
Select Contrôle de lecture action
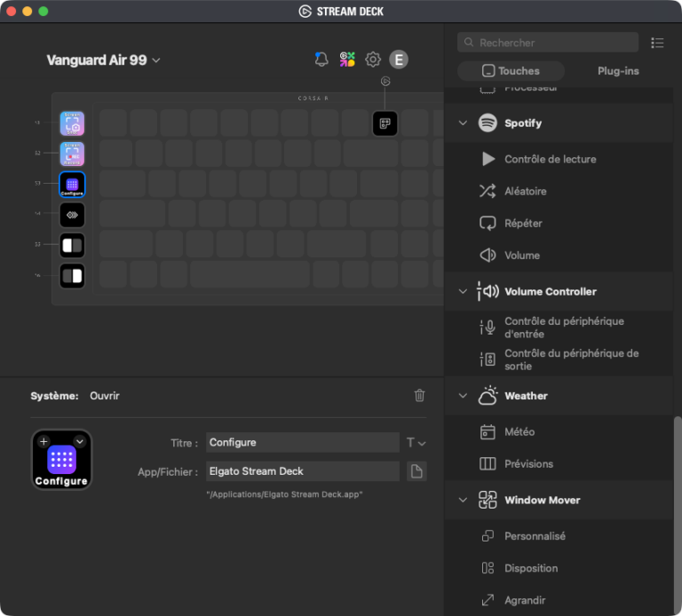click(559, 159)
